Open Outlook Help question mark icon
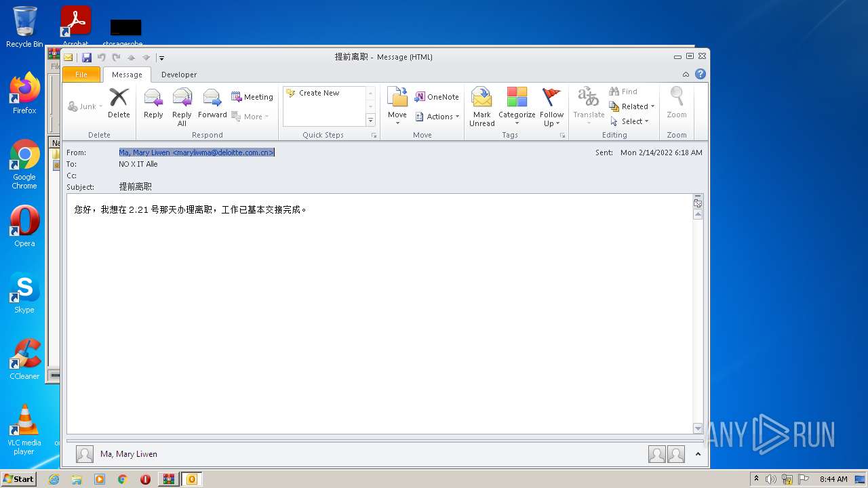 [701, 74]
